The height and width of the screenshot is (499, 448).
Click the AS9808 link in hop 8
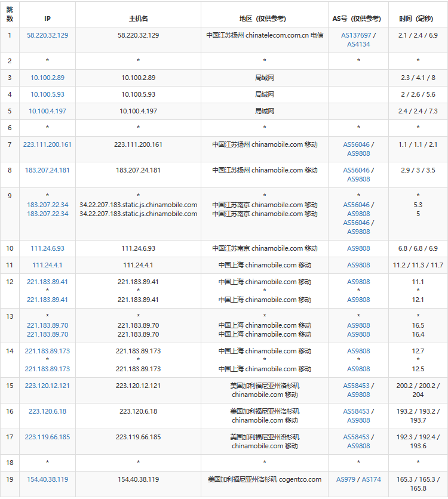click(x=358, y=179)
